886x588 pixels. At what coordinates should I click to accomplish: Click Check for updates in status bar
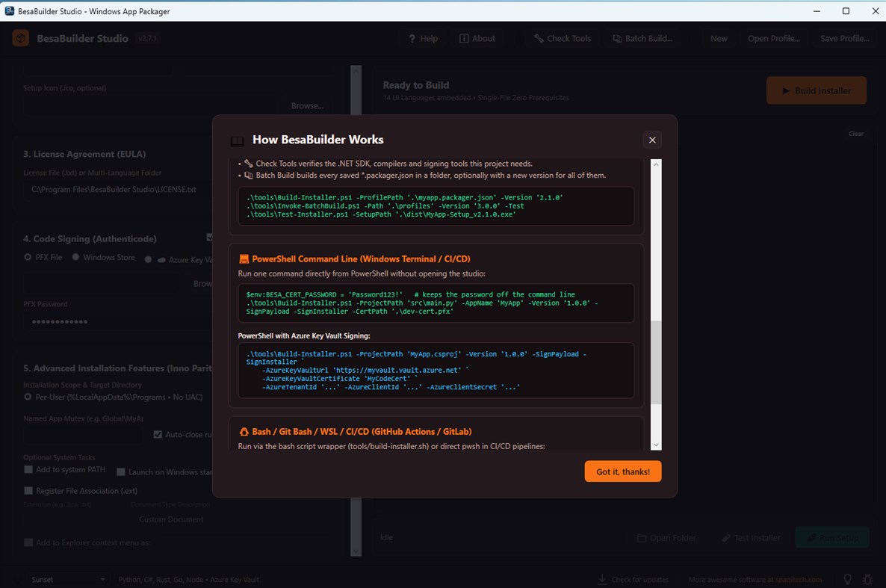coord(633,580)
